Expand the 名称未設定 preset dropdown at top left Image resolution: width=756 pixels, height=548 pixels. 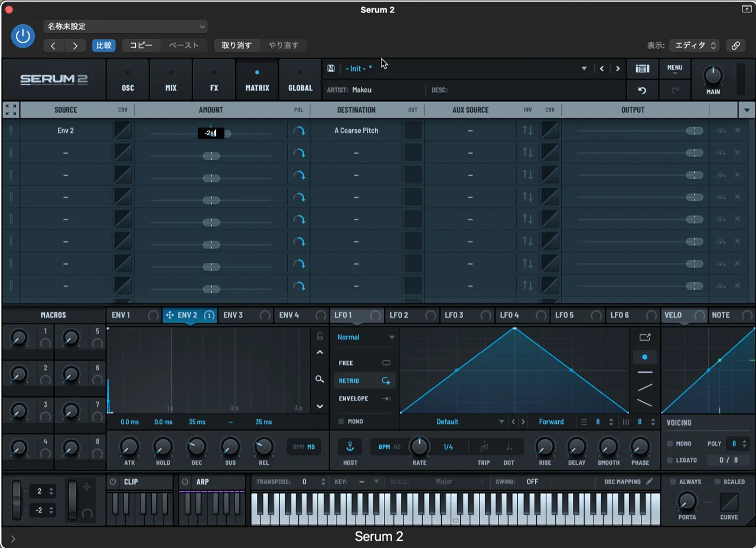(125, 27)
